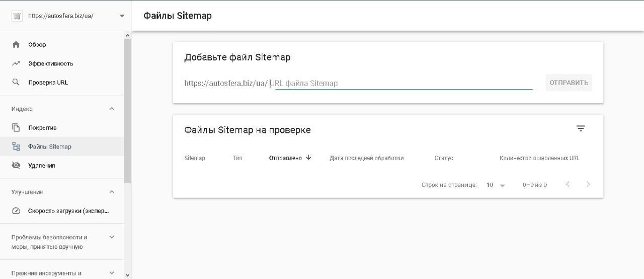
Task: Click the Sitemap column header
Action: (x=195, y=158)
